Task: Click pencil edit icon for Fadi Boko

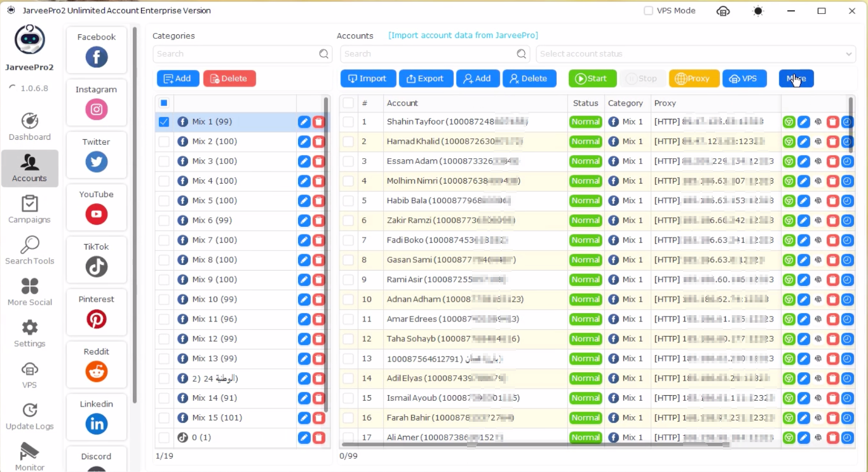Action: tap(804, 240)
